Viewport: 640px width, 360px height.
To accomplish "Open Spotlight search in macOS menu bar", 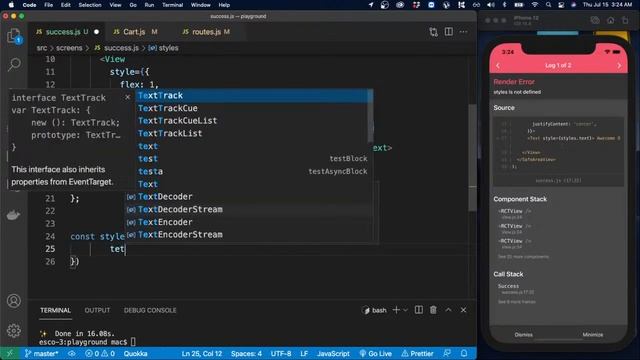I will 548,5.
